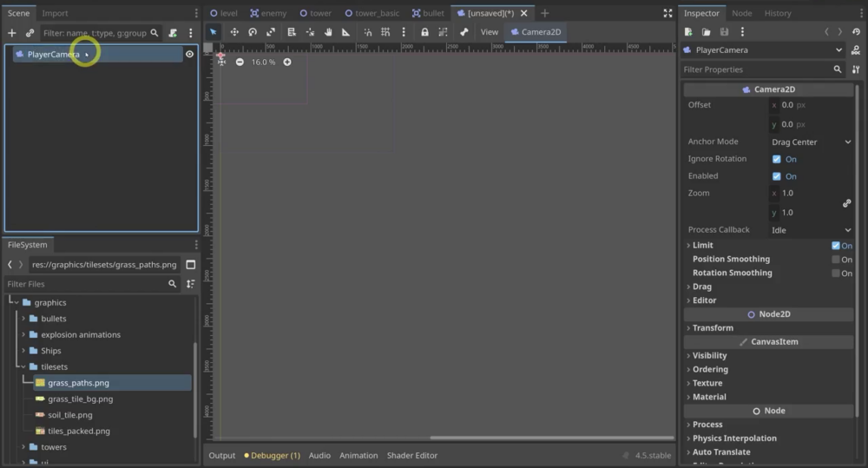Viewport: 868px width, 468px height.
Task: Group the selected node's children
Action: [443, 32]
